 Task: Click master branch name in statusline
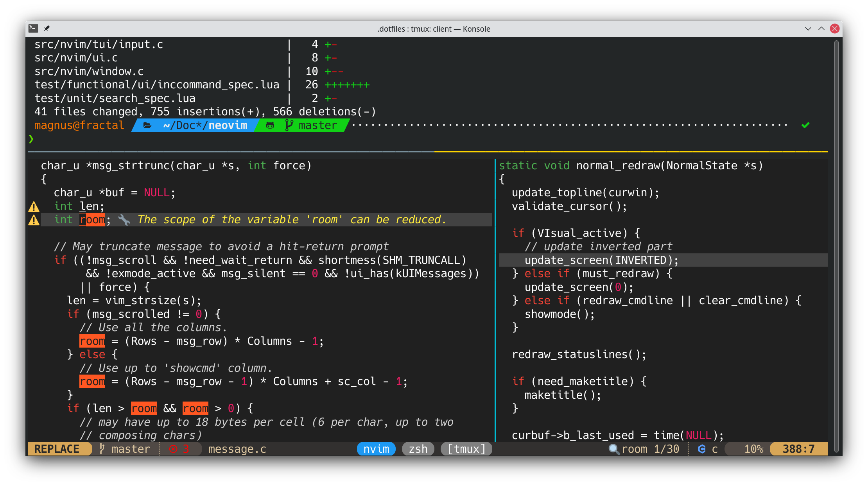131,449
